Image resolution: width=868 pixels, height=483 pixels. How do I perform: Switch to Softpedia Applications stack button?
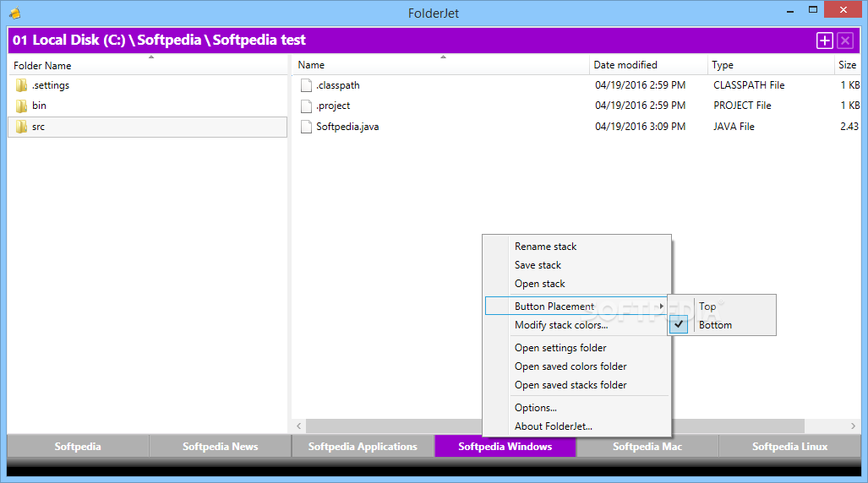tap(363, 446)
